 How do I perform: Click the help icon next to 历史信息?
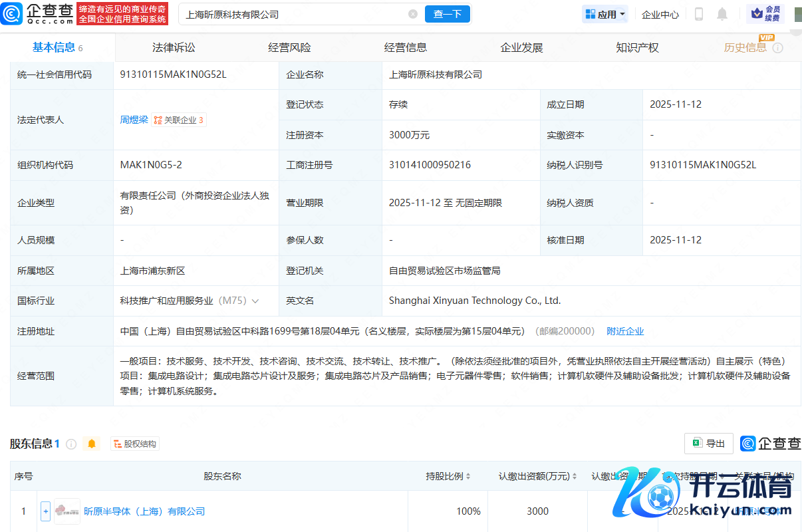[x=777, y=48]
